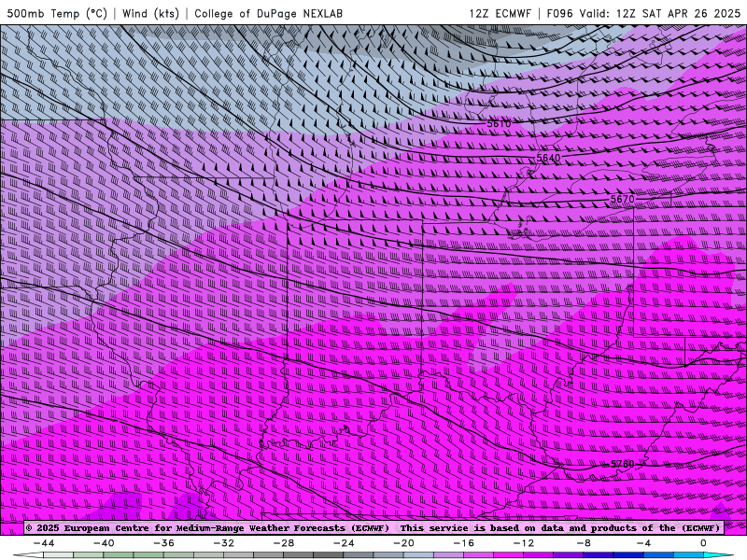
Task: Click the 'Wind (kts)' header label
Action: pyautogui.click(x=150, y=13)
